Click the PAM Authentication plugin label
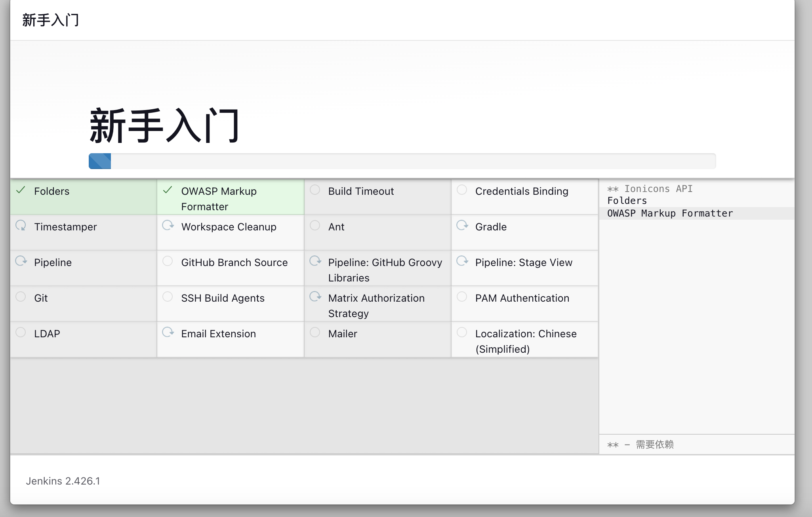Screen dimensions: 812x517 (522, 298)
